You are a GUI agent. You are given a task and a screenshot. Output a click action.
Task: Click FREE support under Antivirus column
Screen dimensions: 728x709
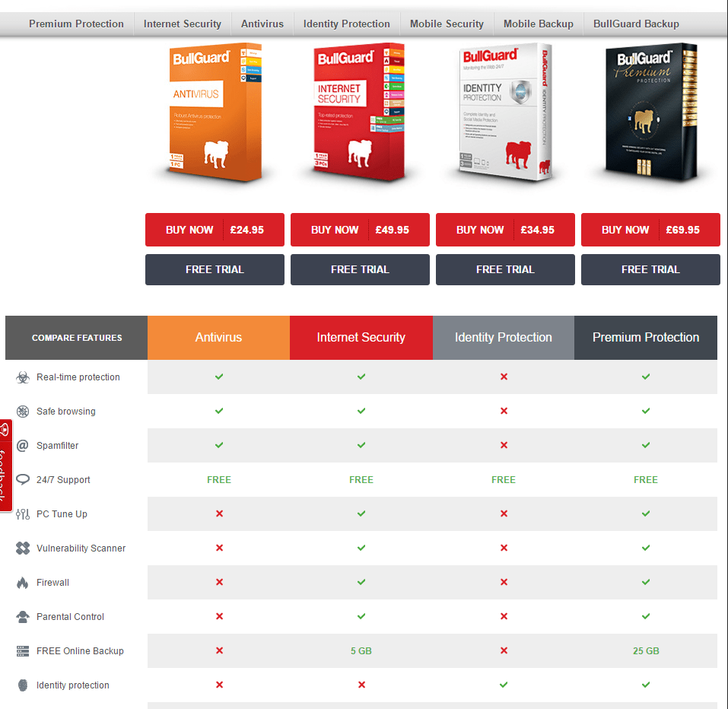point(219,479)
